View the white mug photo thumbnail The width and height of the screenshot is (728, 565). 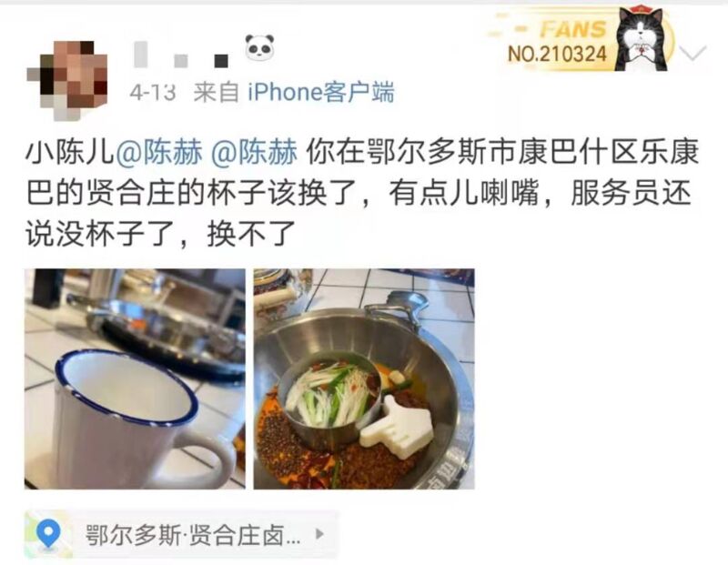[x=135, y=378]
